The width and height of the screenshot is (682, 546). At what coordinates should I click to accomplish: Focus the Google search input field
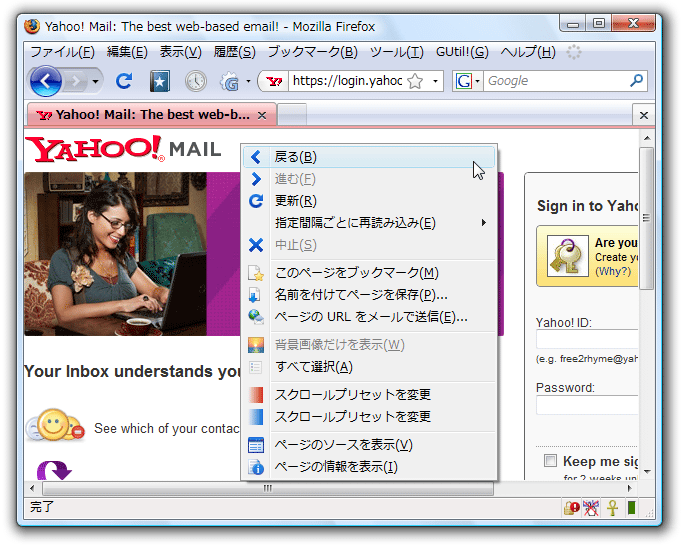tap(557, 81)
